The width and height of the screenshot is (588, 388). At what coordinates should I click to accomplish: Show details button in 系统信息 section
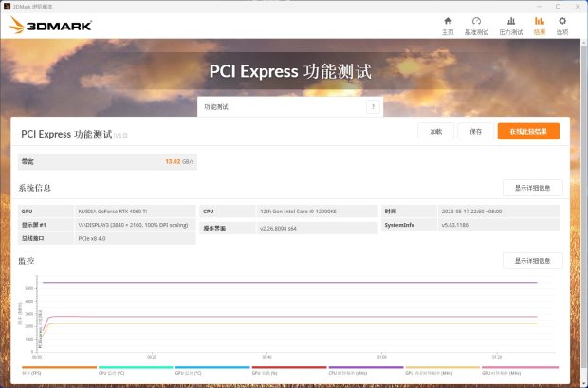point(532,188)
